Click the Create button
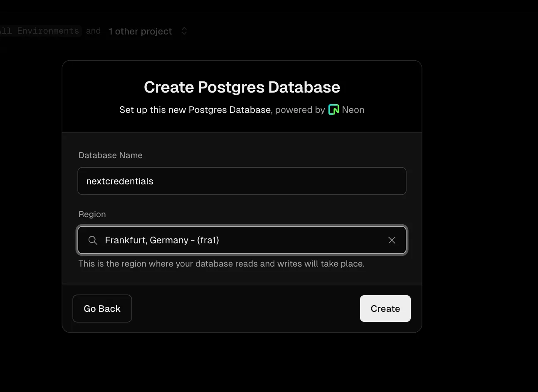Screen dimensions: 538x392 click(385, 309)
